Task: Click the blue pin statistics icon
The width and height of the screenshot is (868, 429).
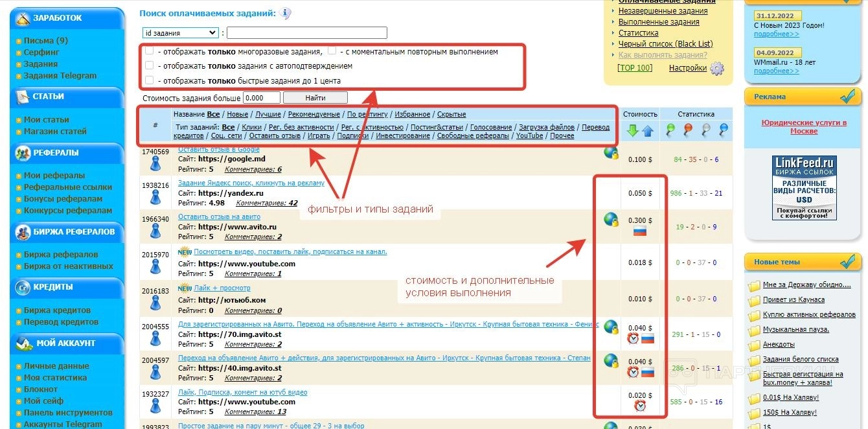Action: [723, 130]
